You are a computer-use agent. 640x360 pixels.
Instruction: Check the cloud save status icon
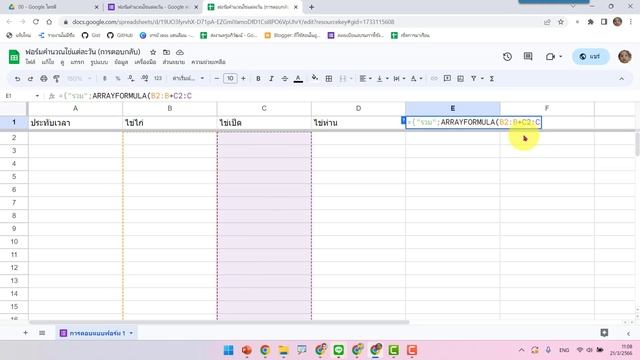click(x=180, y=52)
